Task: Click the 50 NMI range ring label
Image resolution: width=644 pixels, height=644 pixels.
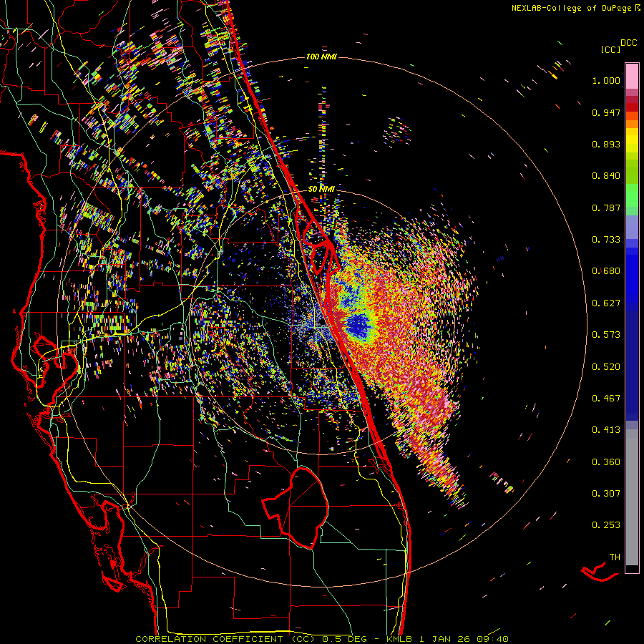Action: click(x=321, y=189)
